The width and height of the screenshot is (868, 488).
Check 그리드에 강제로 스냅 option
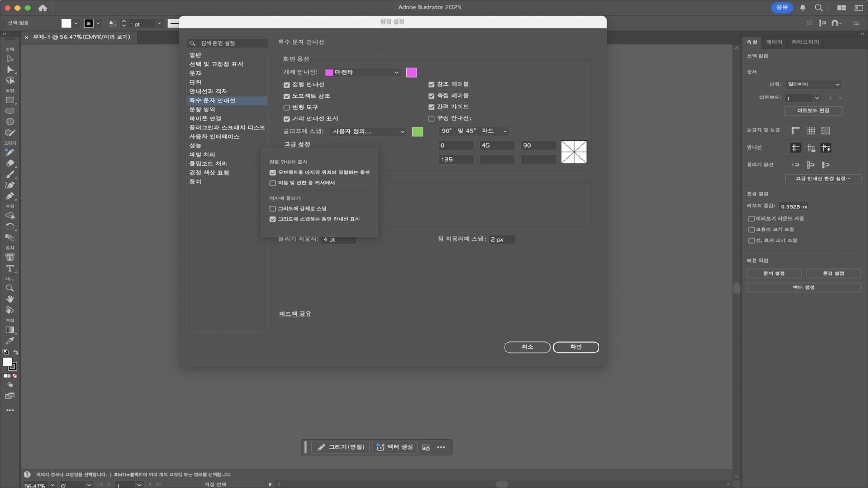pos(273,209)
